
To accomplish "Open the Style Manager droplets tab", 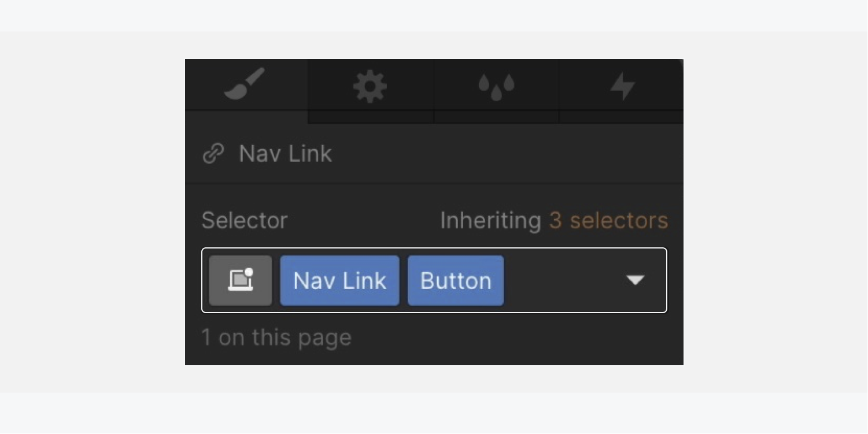I will tap(496, 88).
